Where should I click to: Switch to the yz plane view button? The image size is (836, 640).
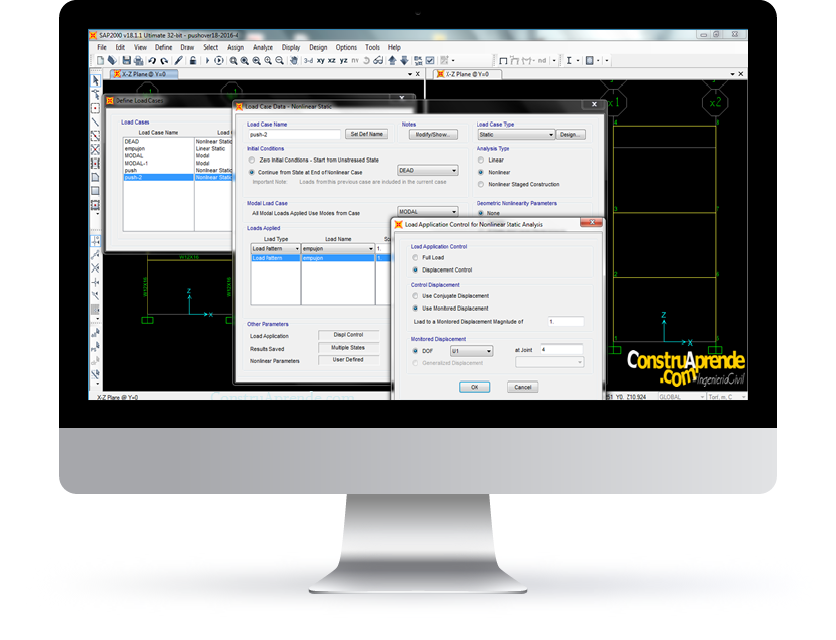point(343,61)
